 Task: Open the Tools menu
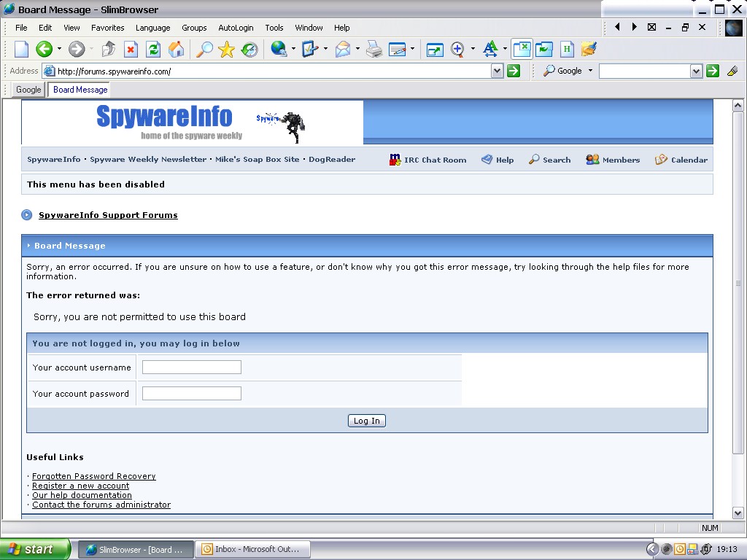274,28
